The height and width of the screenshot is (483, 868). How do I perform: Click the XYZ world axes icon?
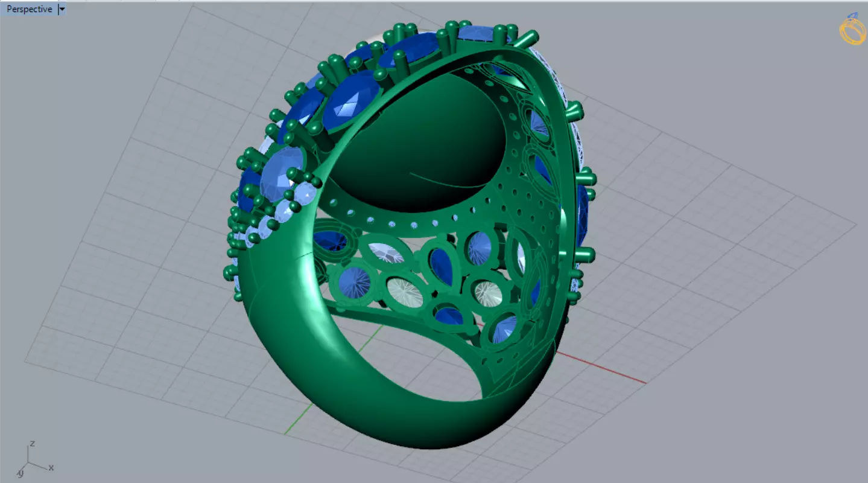36,459
